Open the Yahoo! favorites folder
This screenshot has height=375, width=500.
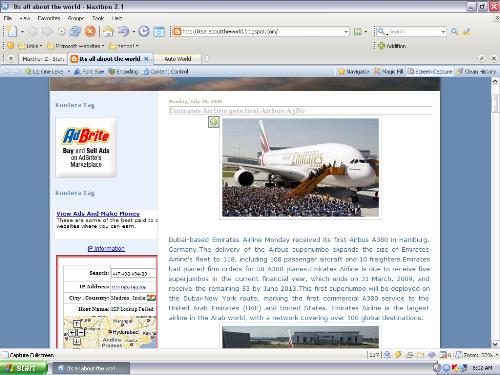[x=124, y=46]
